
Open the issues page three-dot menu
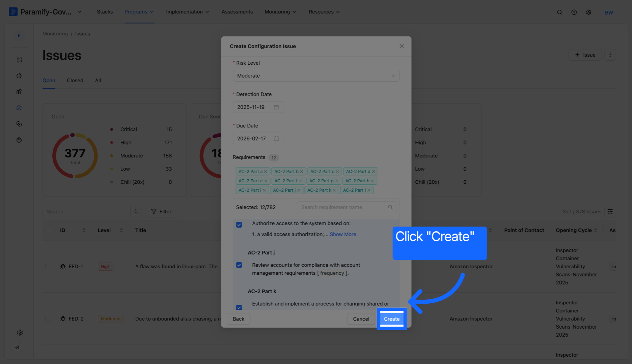tap(610, 55)
